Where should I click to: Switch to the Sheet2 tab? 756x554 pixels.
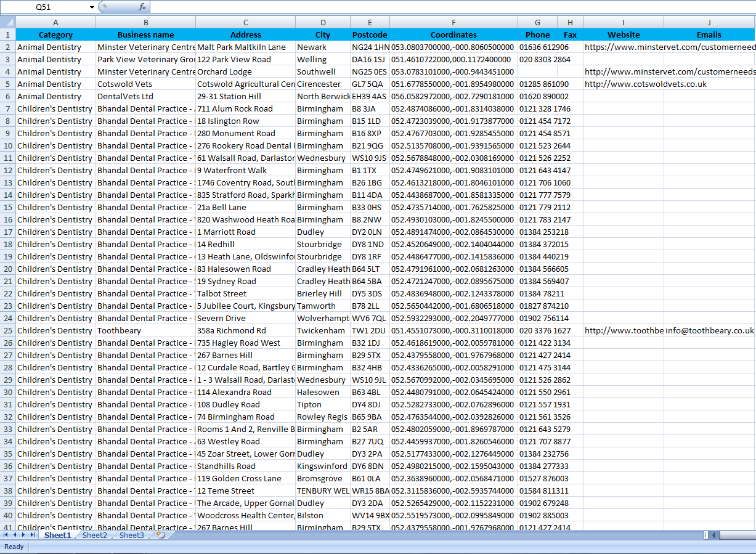tap(94, 536)
